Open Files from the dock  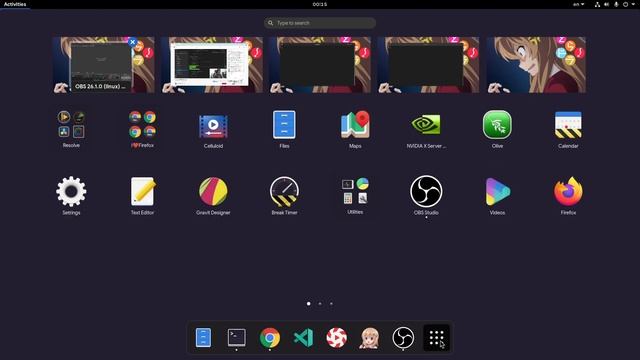[203, 338]
